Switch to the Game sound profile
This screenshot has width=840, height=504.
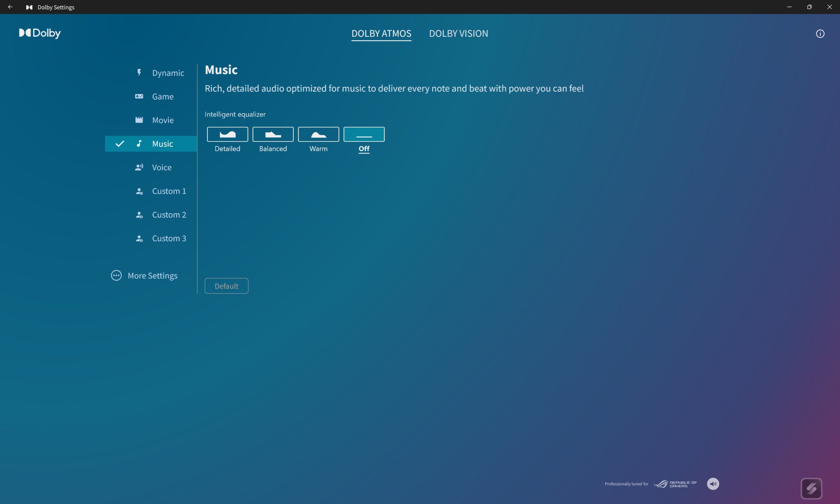(x=151, y=96)
